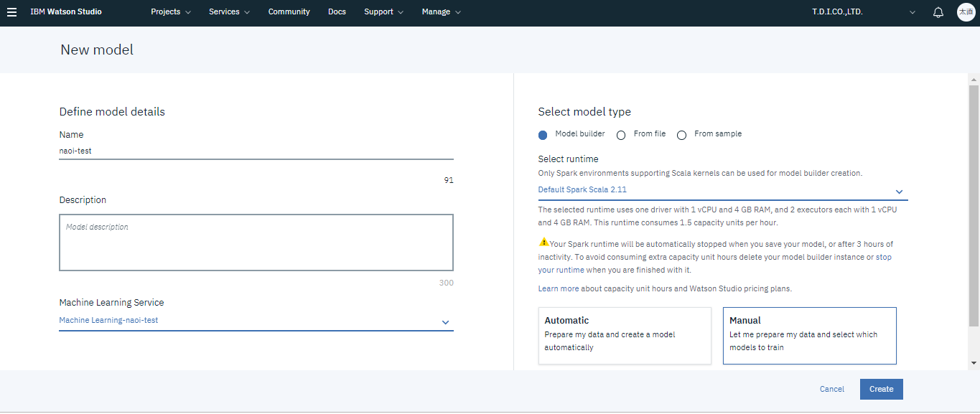Click the IBM Watson Studio logo
Screen dimensions: 980x414
(66, 12)
